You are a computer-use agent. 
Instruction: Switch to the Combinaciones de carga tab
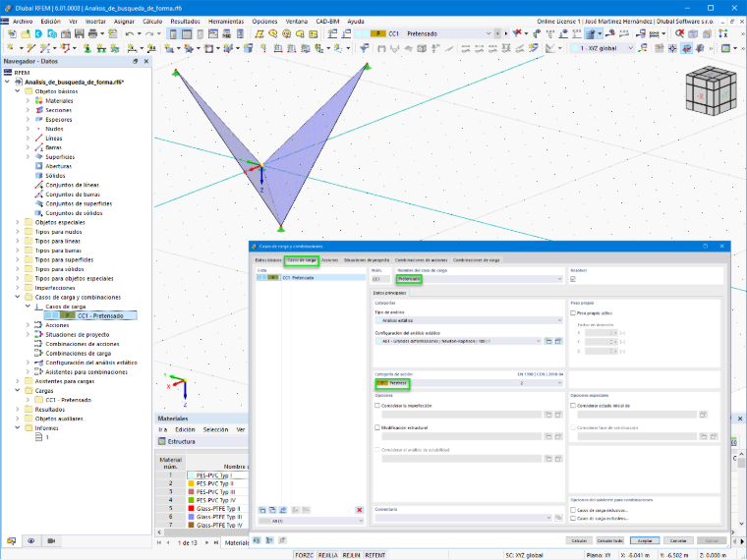pyautogui.click(x=476, y=260)
